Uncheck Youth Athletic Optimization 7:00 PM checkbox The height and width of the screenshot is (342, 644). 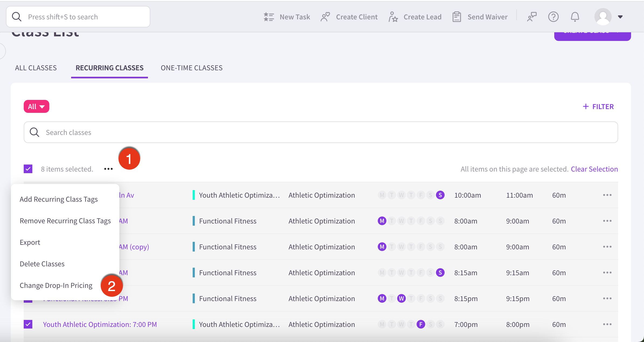[28, 324]
